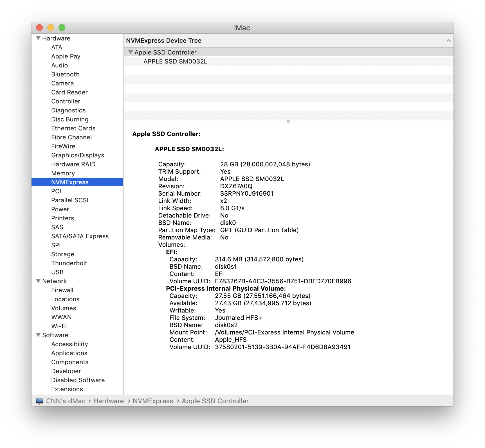Select Apple Pay in the sidebar
Image resolution: width=485 pixels, height=448 pixels.
coord(66,56)
